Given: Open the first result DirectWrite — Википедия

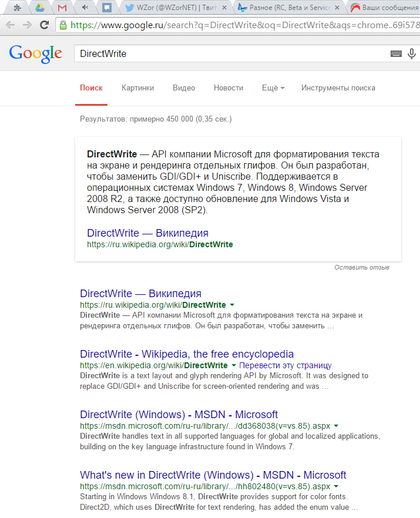Looking at the screenshot, I should pos(141,294).
